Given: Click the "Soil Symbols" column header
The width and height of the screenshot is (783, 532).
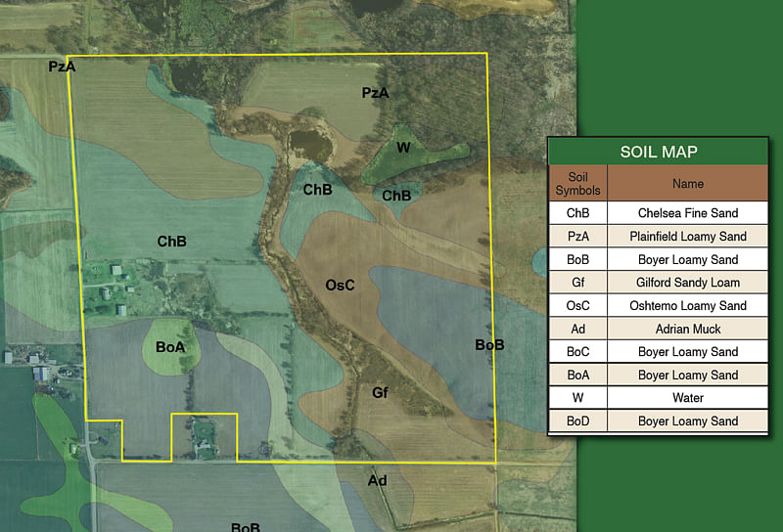Looking at the screenshot, I should tap(577, 184).
